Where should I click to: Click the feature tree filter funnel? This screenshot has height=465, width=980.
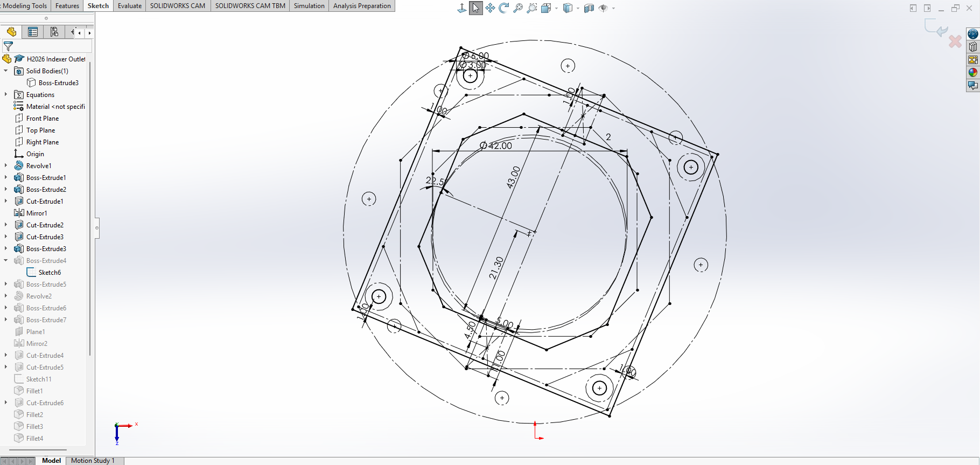[8, 46]
